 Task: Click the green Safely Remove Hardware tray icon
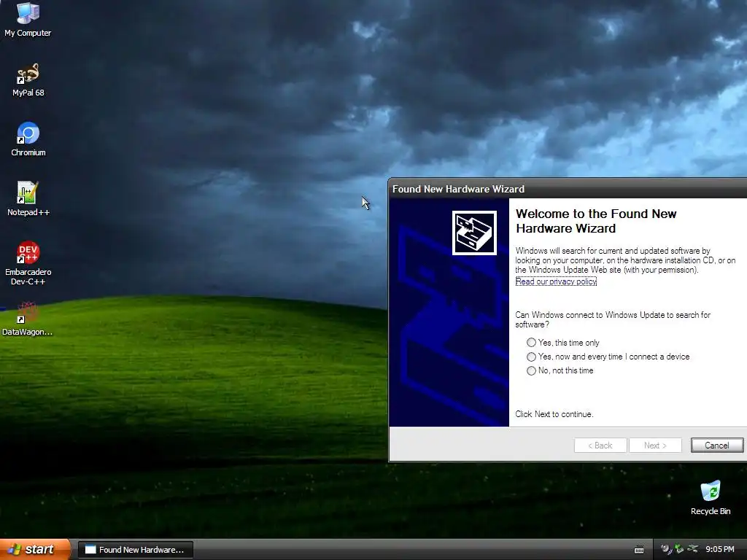point(679,549)
